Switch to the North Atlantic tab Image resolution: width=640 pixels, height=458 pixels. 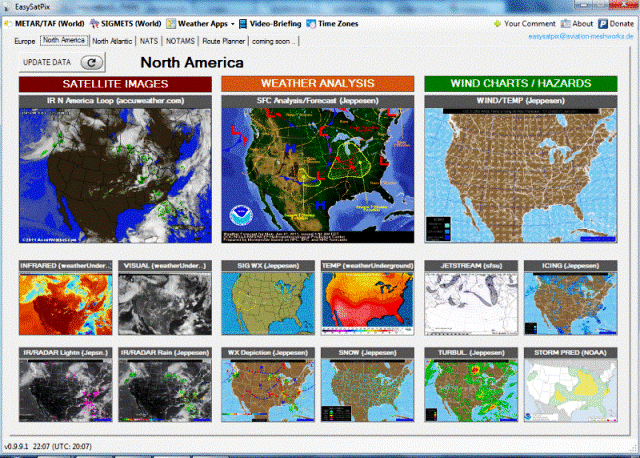click(x=112, y=41)
